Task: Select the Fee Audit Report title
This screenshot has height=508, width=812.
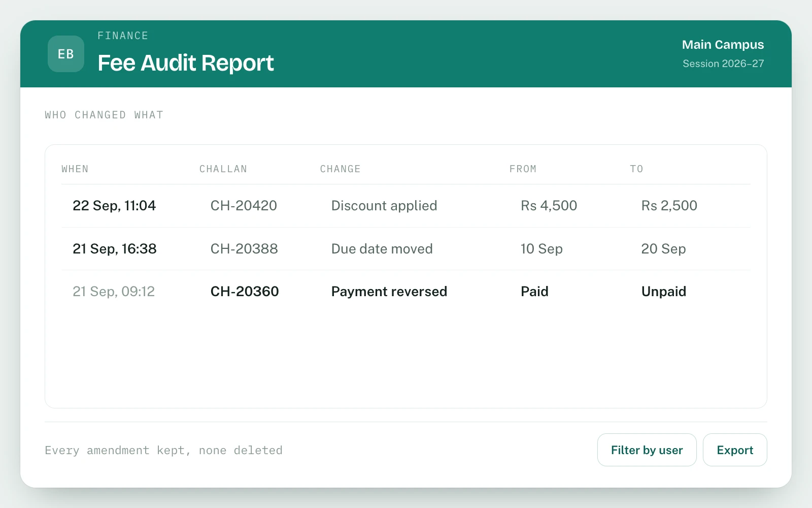Action: (x=185, y=63)
